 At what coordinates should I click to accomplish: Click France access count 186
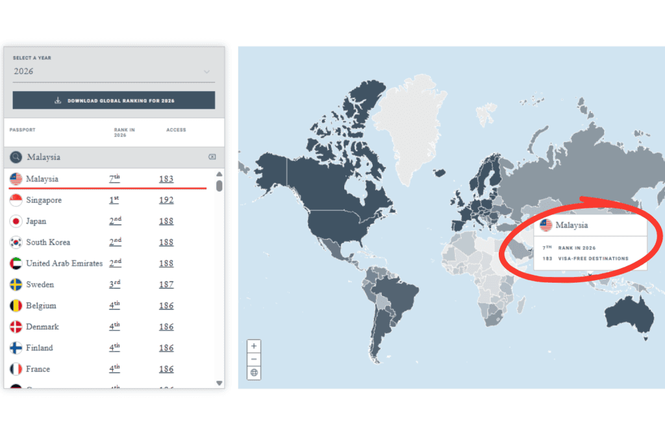[x=166, y=369]
